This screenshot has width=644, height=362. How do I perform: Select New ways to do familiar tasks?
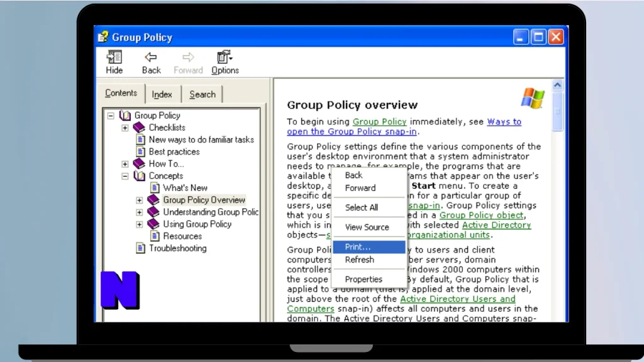201,140
